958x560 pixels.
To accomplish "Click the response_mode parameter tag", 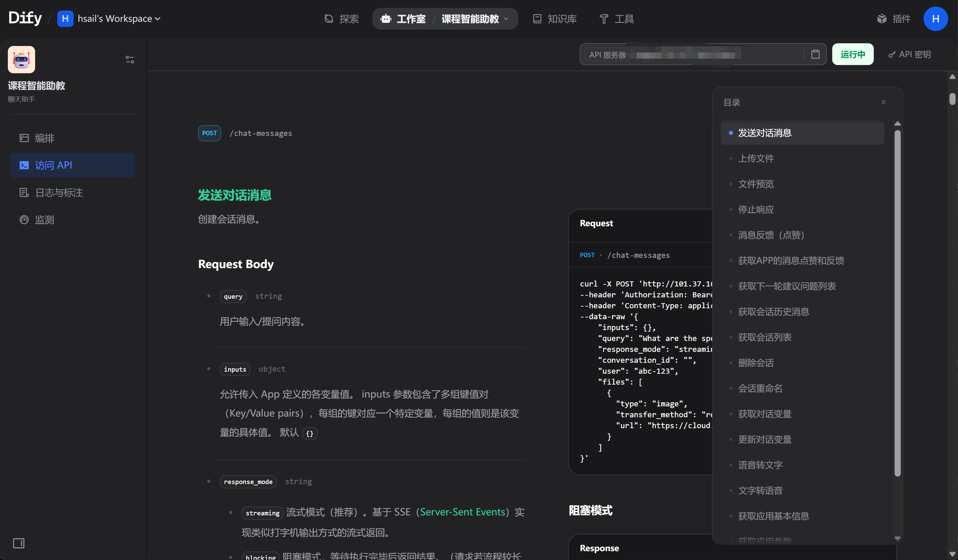I will click(x=248, y=482).
